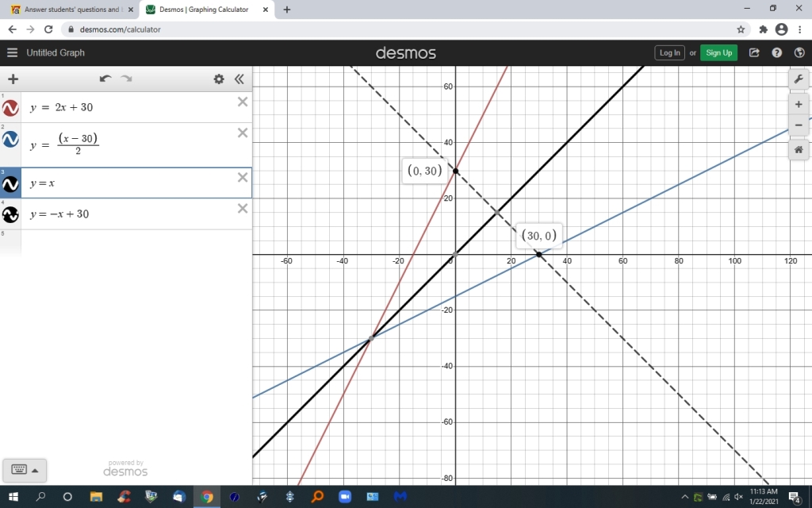Bookmark this page with star
The image size is (812, 508).
point(741,29)
